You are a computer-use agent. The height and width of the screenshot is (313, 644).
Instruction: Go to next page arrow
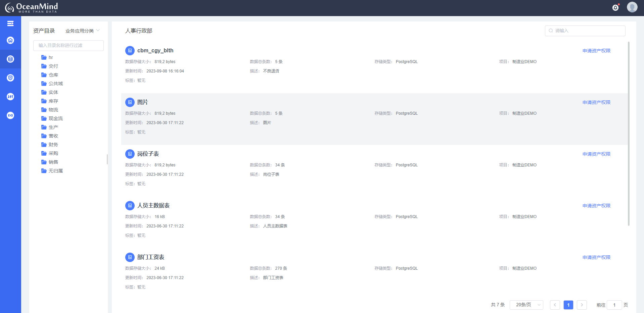point(582,305)
